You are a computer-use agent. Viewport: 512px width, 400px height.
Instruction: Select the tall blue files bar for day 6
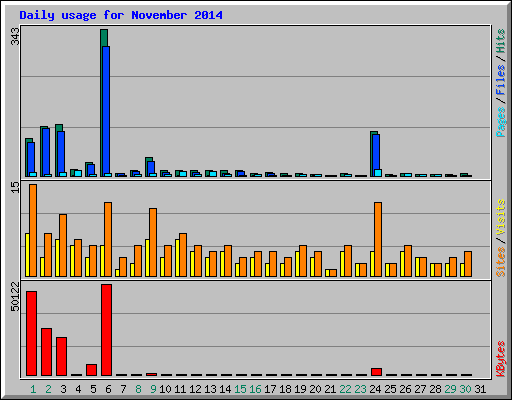point(106,111)
